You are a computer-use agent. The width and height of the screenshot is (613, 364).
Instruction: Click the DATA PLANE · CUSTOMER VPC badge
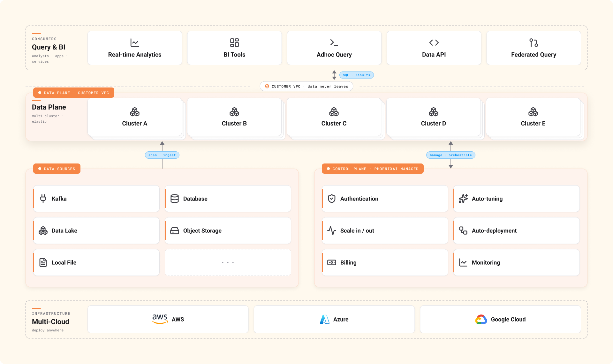74,93
